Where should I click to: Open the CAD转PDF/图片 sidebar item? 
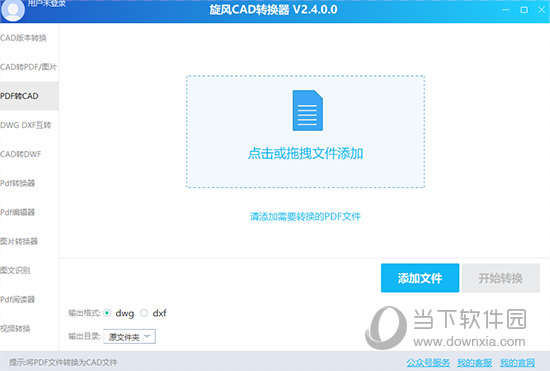(x=28, y=67)
